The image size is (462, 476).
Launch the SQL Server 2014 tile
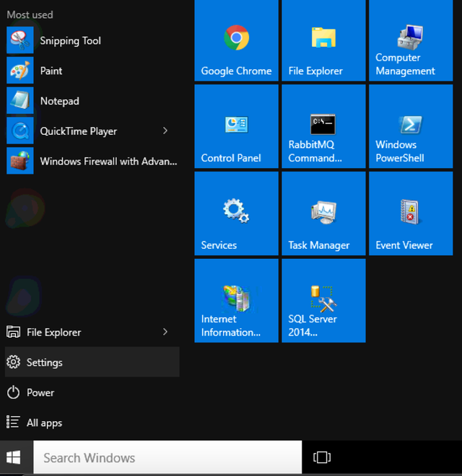point(323,301)
